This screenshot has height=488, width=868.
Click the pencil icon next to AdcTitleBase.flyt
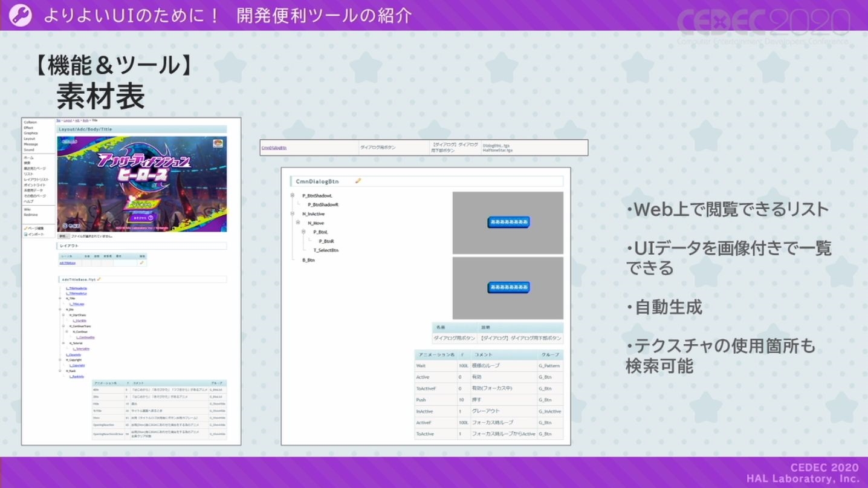coord(99,279)
